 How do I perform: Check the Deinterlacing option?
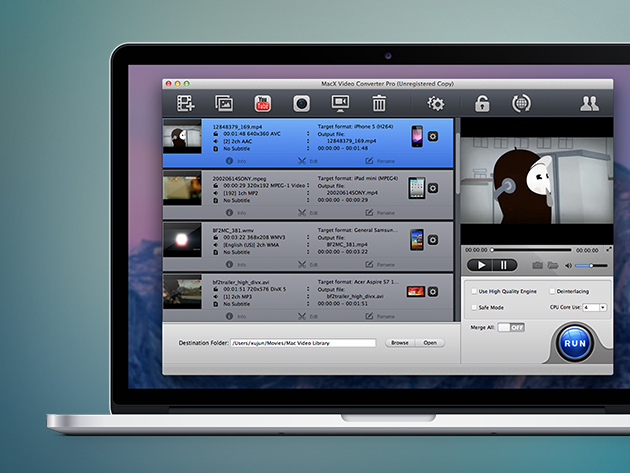coord(551,291)
